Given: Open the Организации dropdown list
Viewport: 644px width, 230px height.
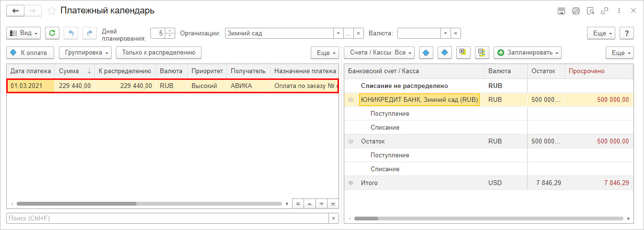Looking at the screenshot, I should 338,33.
